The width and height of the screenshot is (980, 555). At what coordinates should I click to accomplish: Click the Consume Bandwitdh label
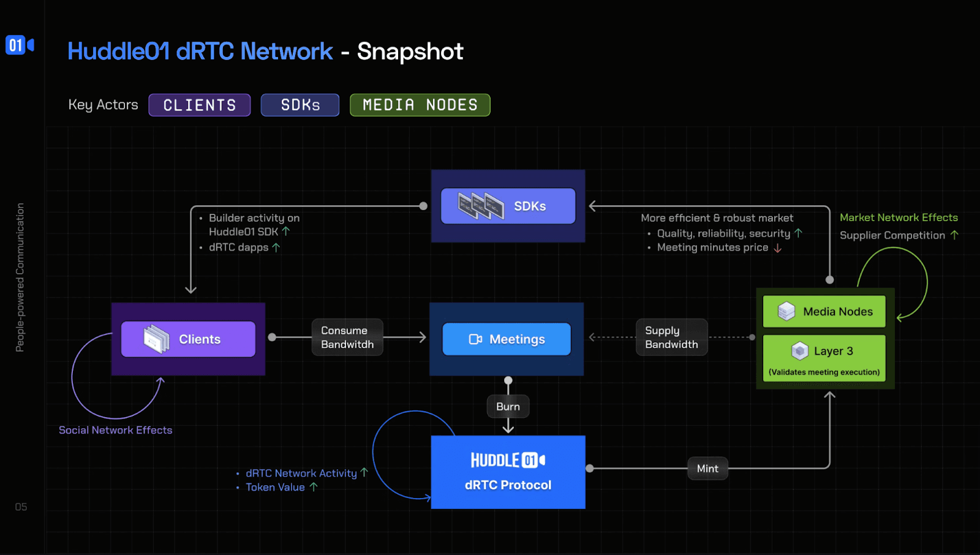pos(347,338)
